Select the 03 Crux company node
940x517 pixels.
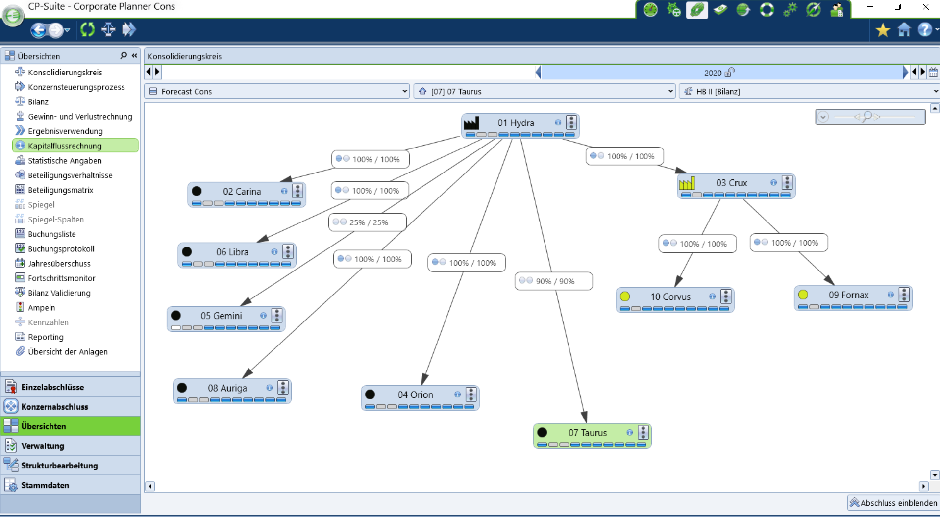[x=736, y=185]
